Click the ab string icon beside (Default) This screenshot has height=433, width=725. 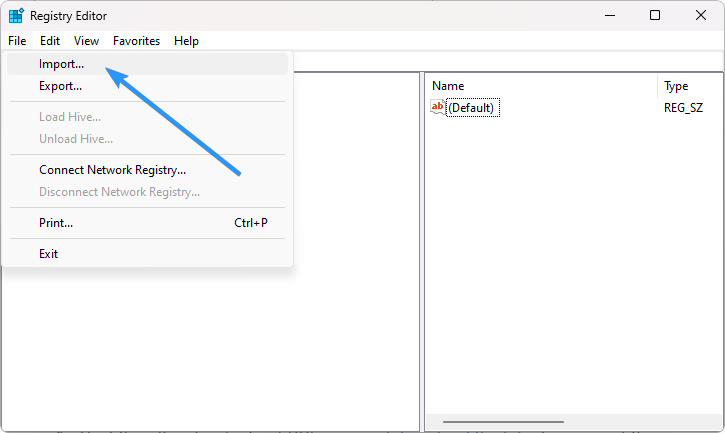pyautogui.click(x=437, y=107)
